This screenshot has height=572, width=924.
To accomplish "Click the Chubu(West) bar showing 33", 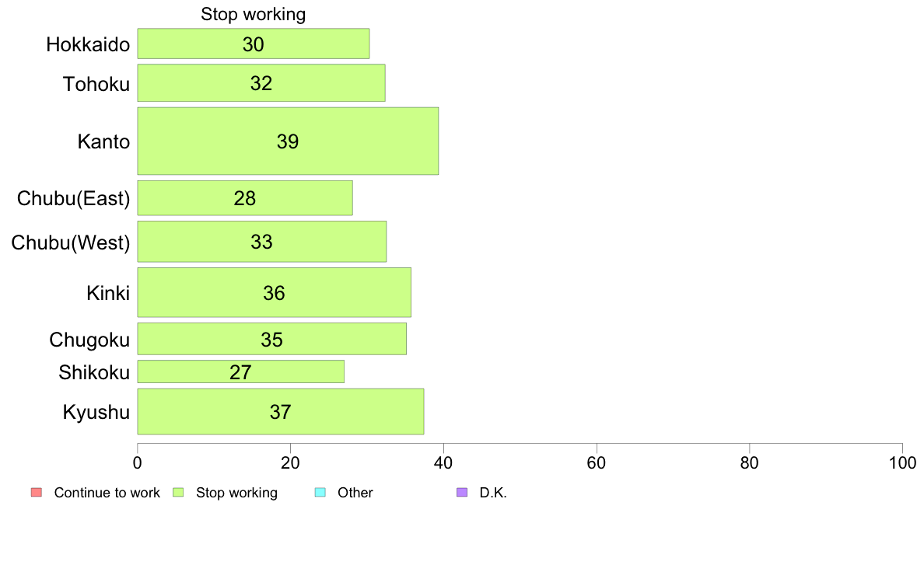I will pyautogui.click(x=261, y=242).
